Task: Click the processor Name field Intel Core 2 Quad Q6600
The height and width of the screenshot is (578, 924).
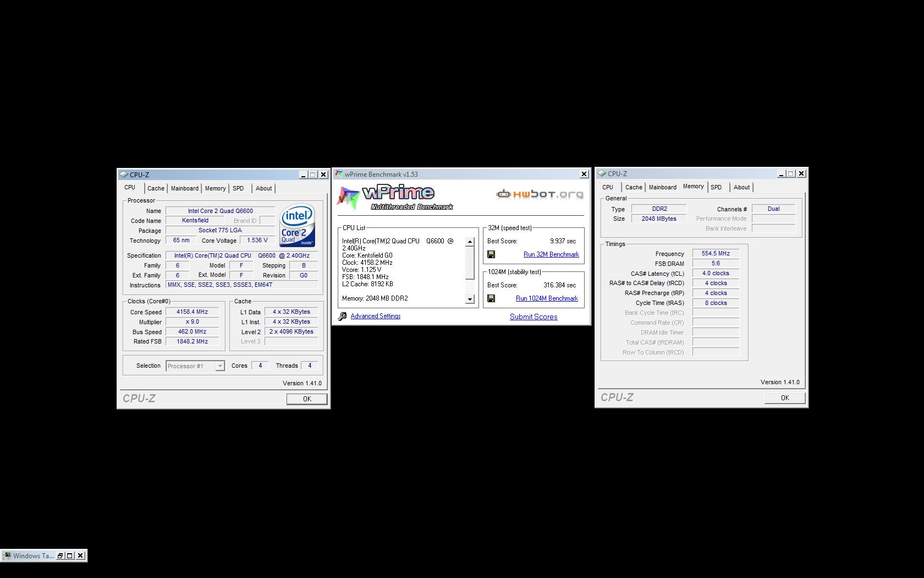Action: pos(220,211)
